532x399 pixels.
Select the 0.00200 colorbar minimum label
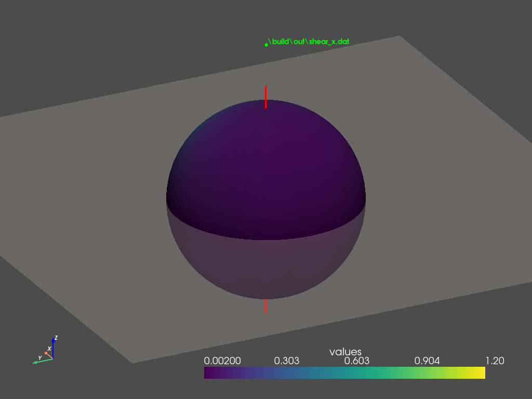(x=223, y=361)
